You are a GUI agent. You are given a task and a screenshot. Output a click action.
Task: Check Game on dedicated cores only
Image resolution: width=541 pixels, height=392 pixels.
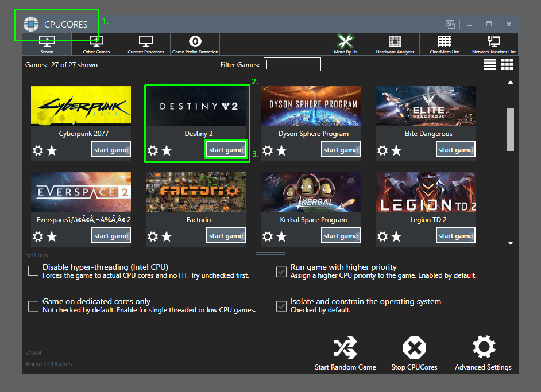33,306
